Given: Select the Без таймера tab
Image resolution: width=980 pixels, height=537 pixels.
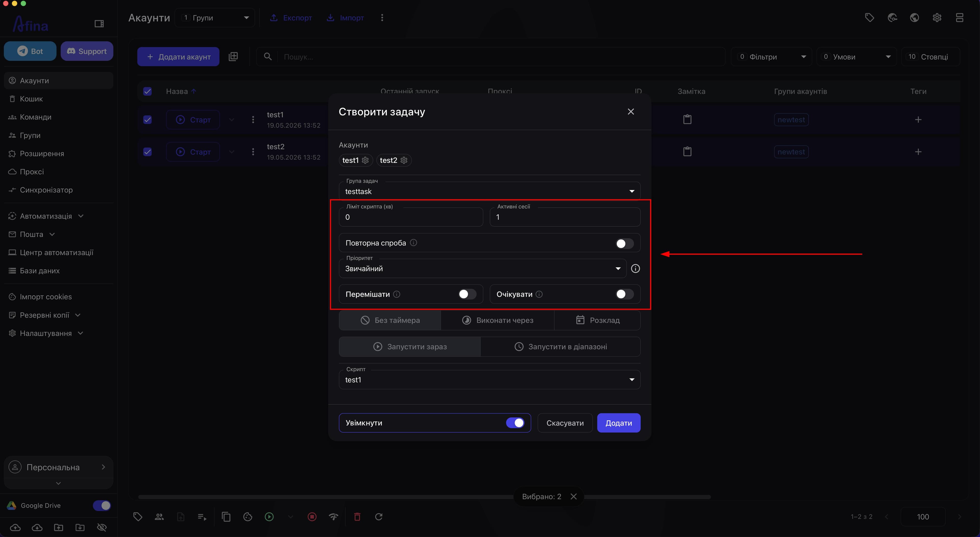Looking at the screenshot, I should (x=390, y=320).
